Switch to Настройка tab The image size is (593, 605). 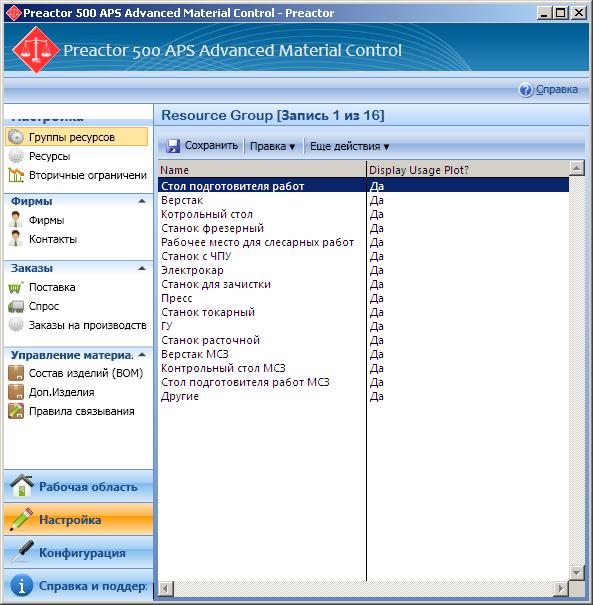pos(78,519)
